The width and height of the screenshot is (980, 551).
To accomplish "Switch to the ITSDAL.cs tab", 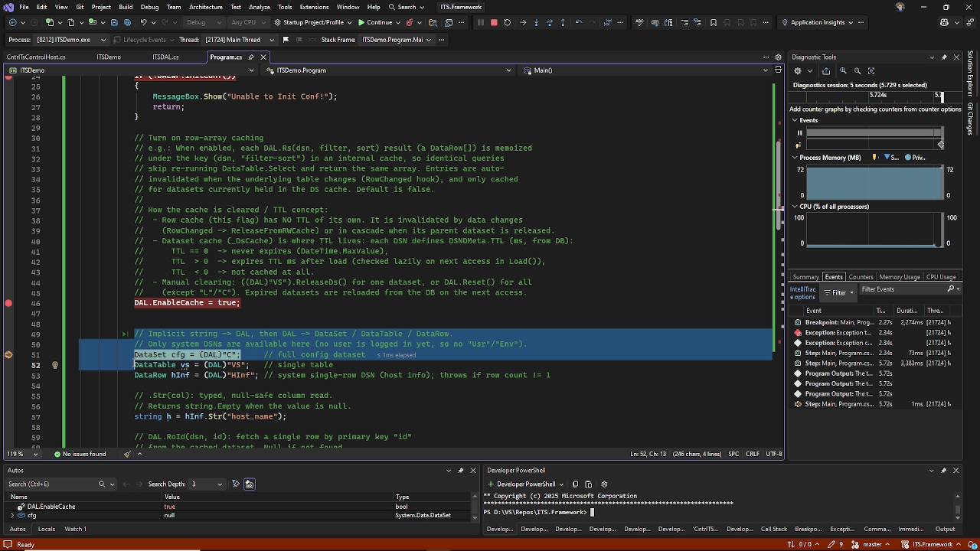I will tap(165, 57).
